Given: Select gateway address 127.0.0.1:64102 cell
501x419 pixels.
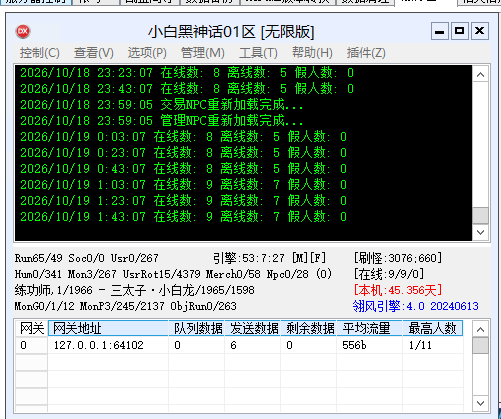Looking at the screenshot, I should coord(108,345).
